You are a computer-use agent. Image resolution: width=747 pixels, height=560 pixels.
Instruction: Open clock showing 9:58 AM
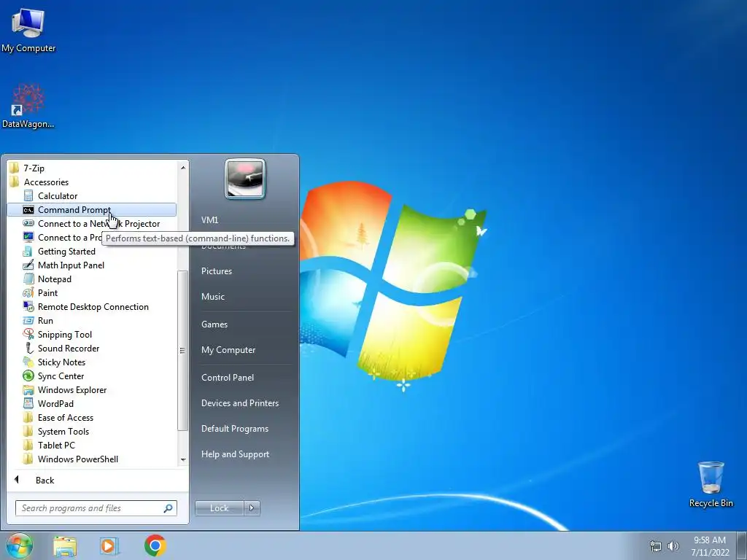(x=710, y=545)
